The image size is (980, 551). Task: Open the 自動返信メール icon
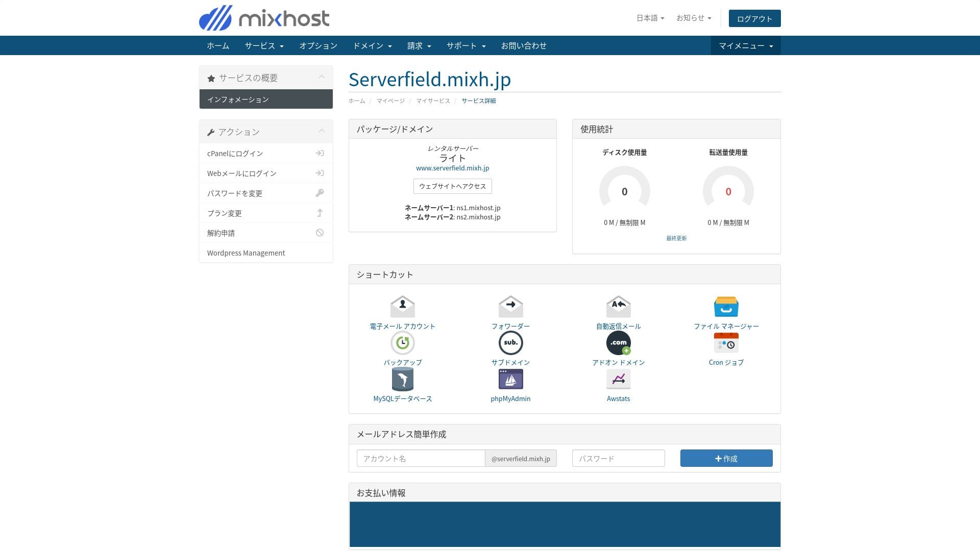(x=618, y=307)
